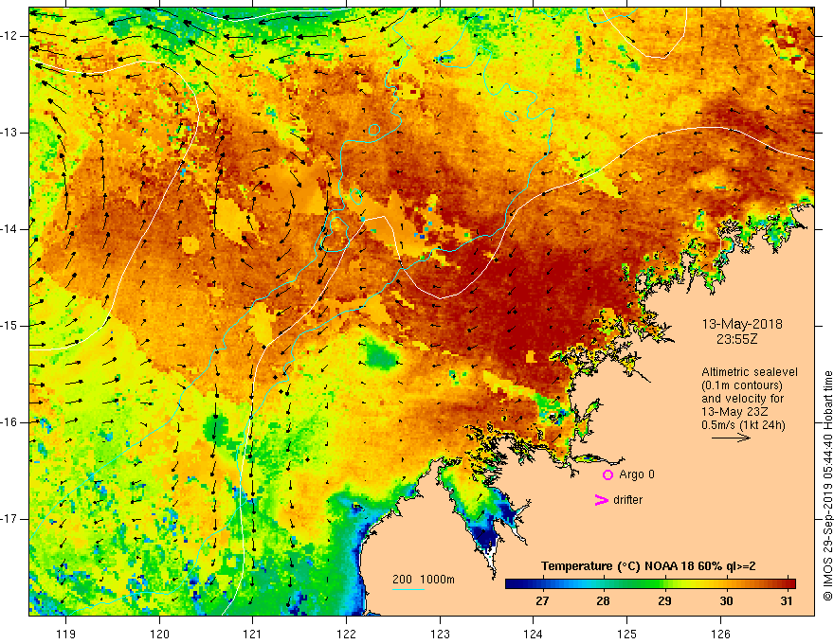Image resolution: width=834 pixels, height=644 pixels.
Task: Click the longitude label '123'
Action: [440, 634]
